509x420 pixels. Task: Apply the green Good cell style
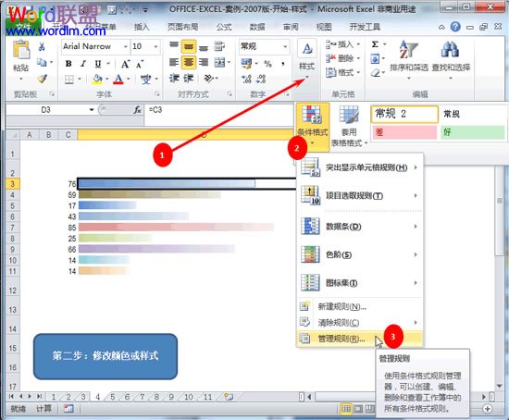(x=473, y=132)
